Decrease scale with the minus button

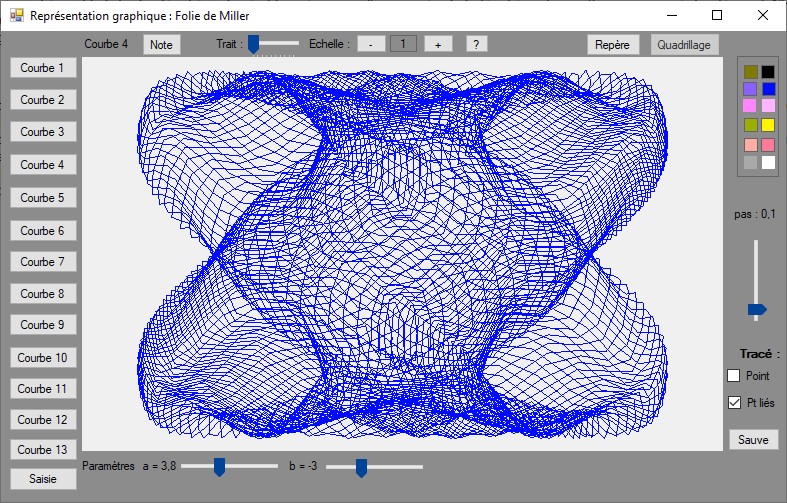click(x=370, y=44)
